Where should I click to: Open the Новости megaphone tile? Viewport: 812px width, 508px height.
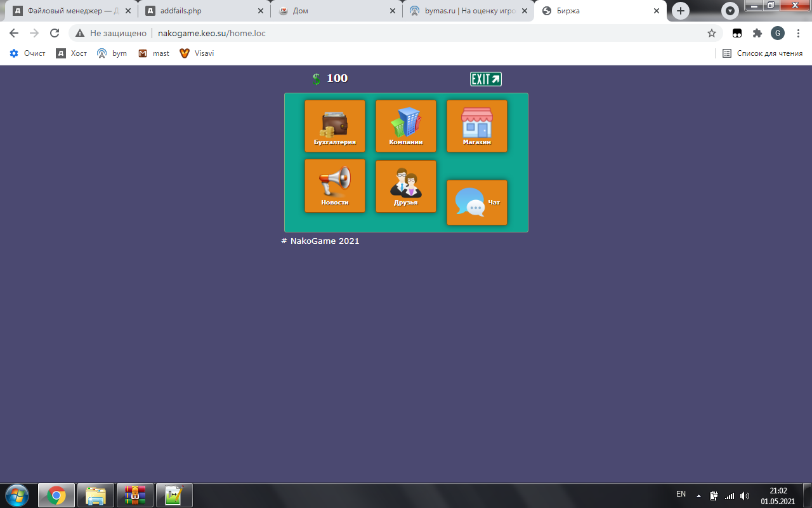[x=334, y=185]
